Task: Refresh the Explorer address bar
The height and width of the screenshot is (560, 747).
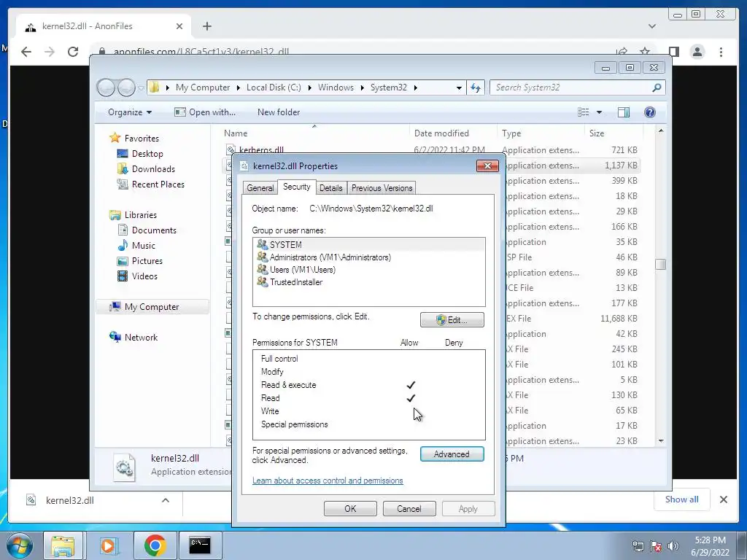Action: click(x=476, y=87)
